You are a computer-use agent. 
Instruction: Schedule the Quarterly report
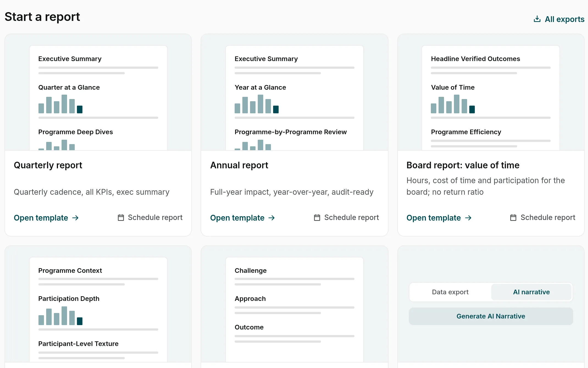(x=150, y=218)
